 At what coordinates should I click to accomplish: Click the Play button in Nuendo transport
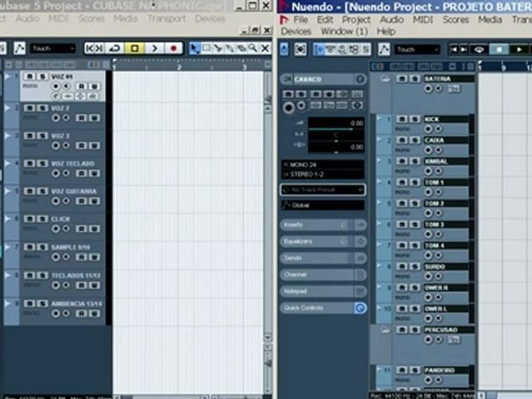[x=519, y=50]
